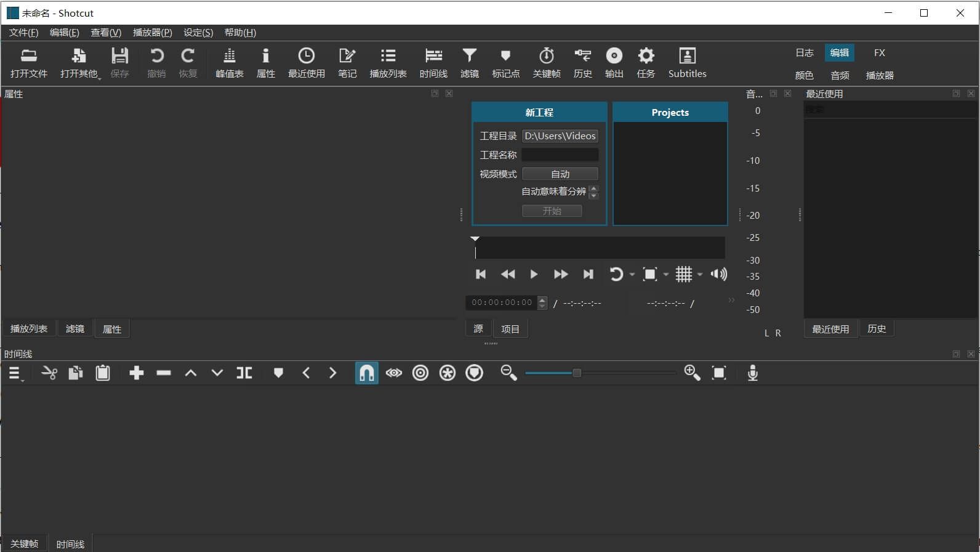Click the timeline zoom slider
Viewport: 980px width, 552px height.
tap(600, 373)
